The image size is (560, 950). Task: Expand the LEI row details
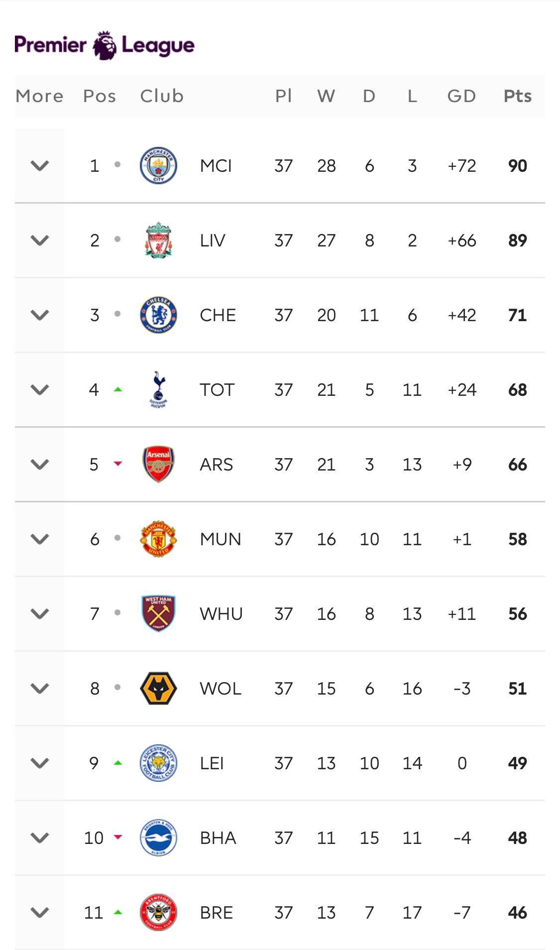[40, 763]
